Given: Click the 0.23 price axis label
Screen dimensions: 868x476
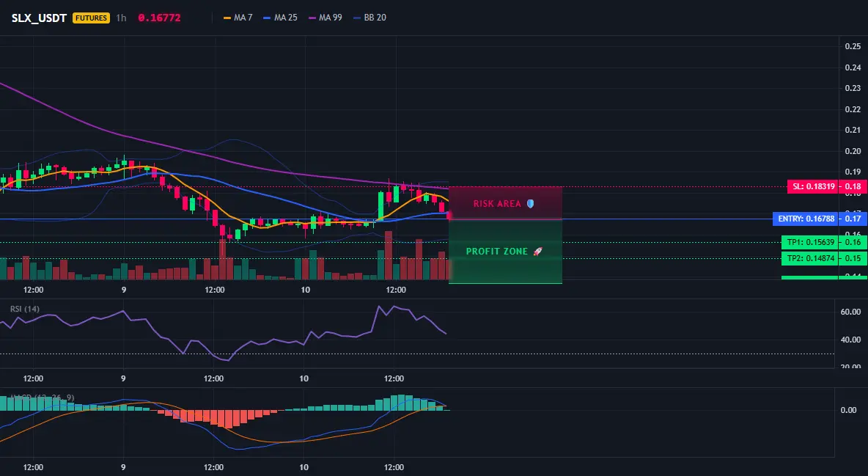Looking at the screenshot, I should [x=853, y=88].
